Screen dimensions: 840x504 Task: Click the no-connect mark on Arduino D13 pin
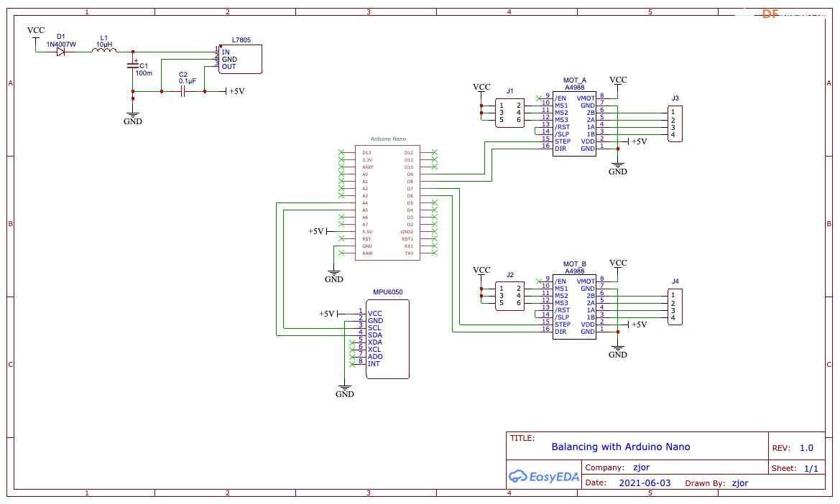[341, 152]
